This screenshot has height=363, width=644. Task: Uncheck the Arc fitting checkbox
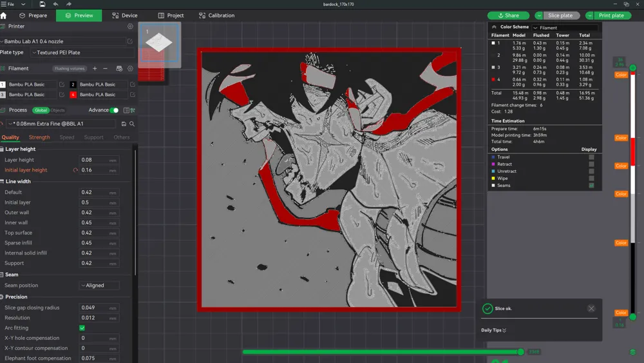click(x=82, y=328)
